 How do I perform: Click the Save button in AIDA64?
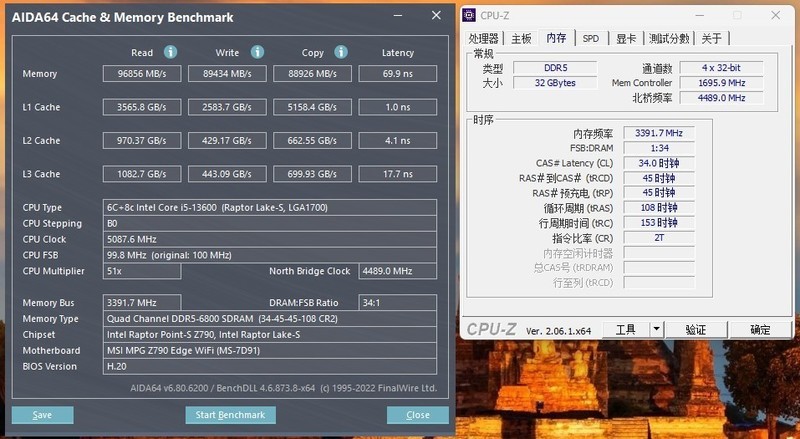pos(42,415)
